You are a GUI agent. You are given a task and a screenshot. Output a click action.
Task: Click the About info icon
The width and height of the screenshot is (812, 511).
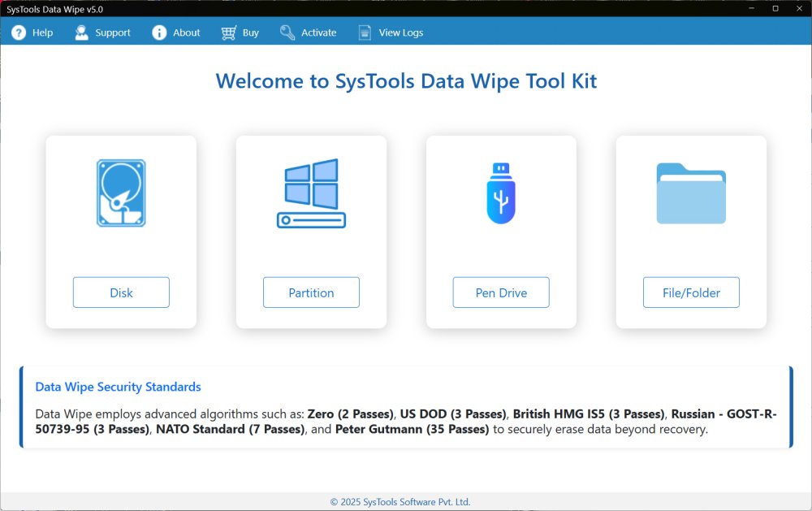pyautogui.click(x=158, y=32)
